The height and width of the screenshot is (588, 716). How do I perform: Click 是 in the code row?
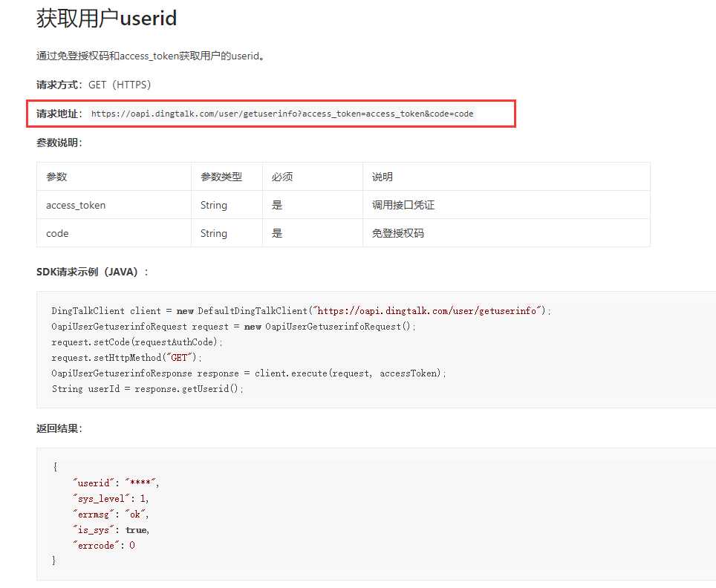coord(277,233)
